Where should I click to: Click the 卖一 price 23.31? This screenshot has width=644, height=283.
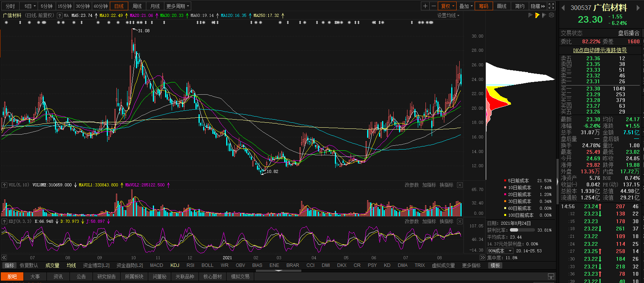(593, 81)
